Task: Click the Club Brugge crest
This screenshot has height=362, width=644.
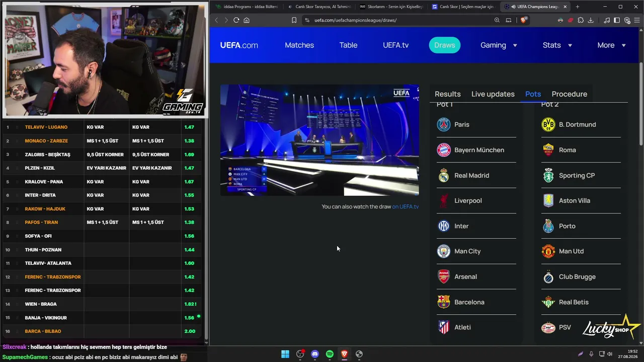Action: pyautogui.click(x=548, y=277)
